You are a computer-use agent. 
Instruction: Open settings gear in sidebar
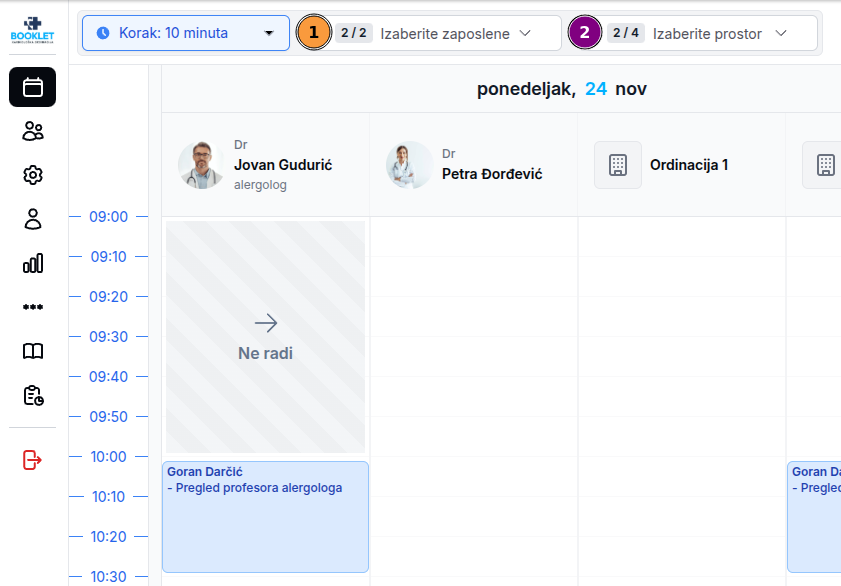[33, 175]
